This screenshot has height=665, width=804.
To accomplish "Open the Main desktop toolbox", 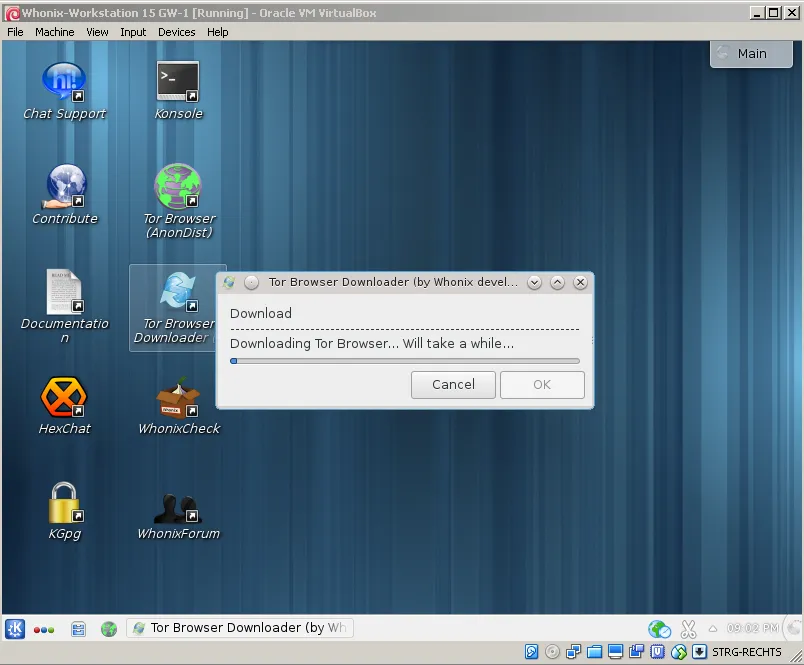I will pyautogui.click(x=751, y=53).
